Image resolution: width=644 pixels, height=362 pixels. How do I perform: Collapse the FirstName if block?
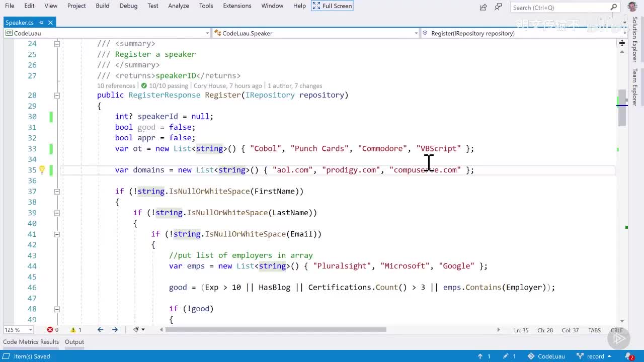[57, 191]
